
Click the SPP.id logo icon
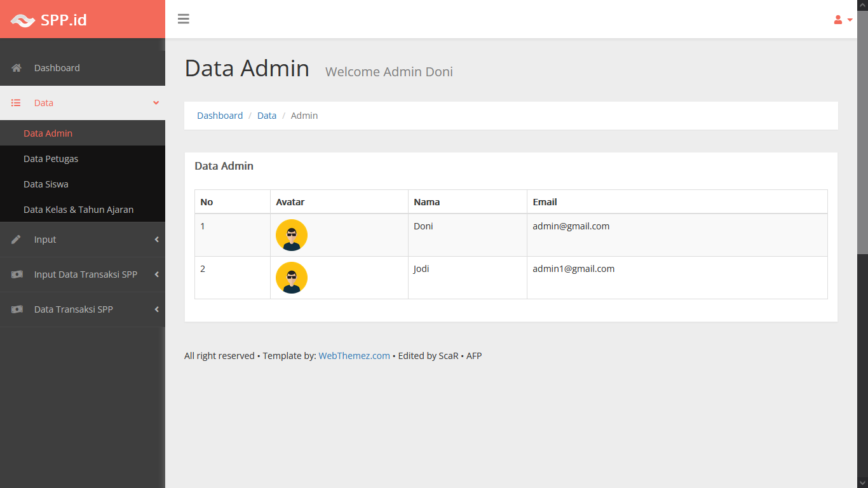pos(23,20)
